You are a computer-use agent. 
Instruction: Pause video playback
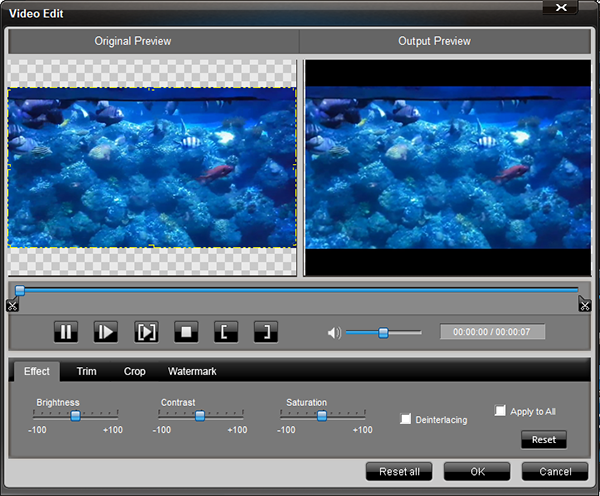66,332
